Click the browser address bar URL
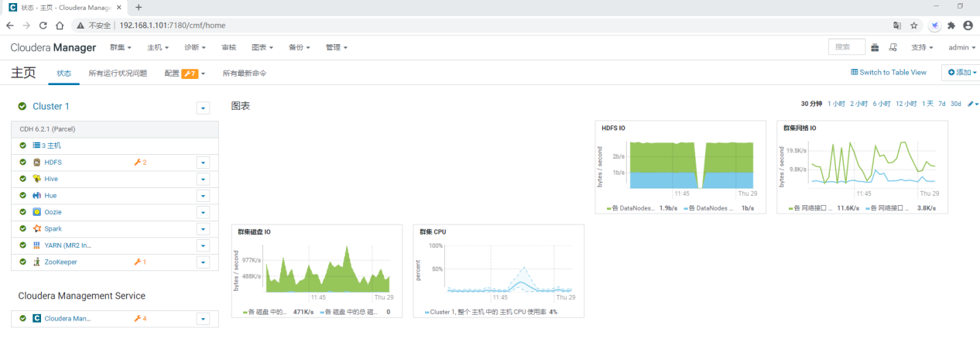980x339 pixels. (x=173, y=25)
